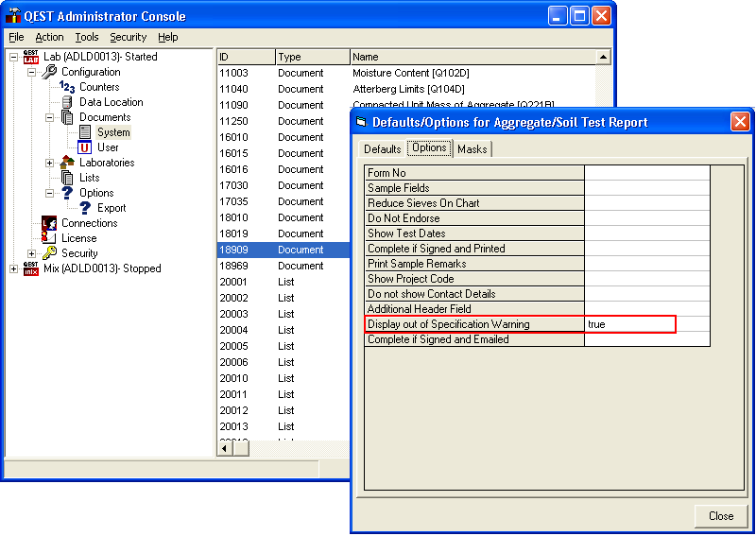756x536 pixels.
Task: Expand the Laboratories tree node
Action: 49,163
